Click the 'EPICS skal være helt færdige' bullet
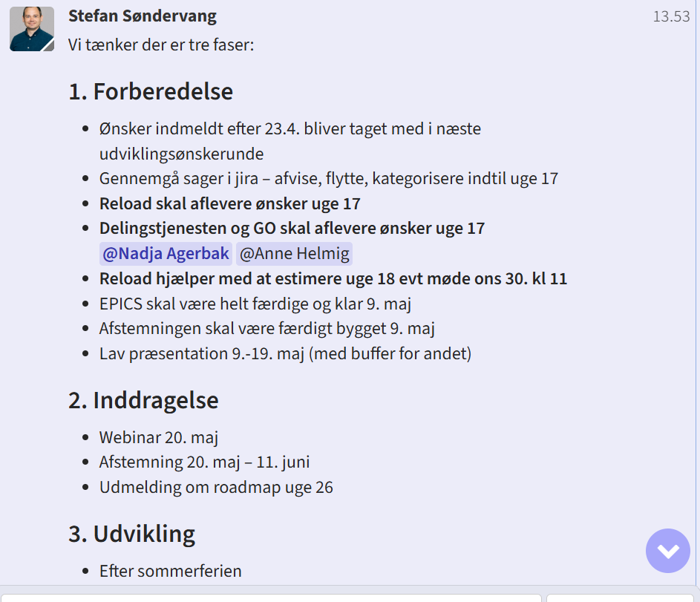The width and height of the screenshot is (700, 602). tap(255, 304)
